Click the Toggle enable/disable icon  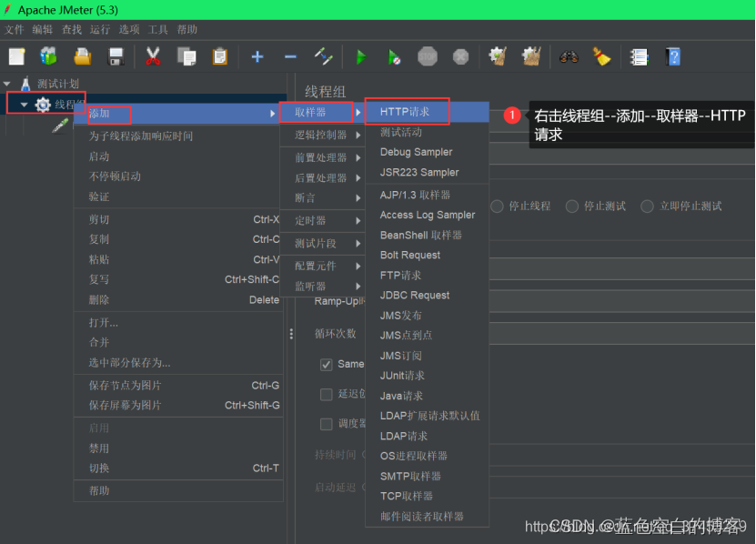pos(324,57)
